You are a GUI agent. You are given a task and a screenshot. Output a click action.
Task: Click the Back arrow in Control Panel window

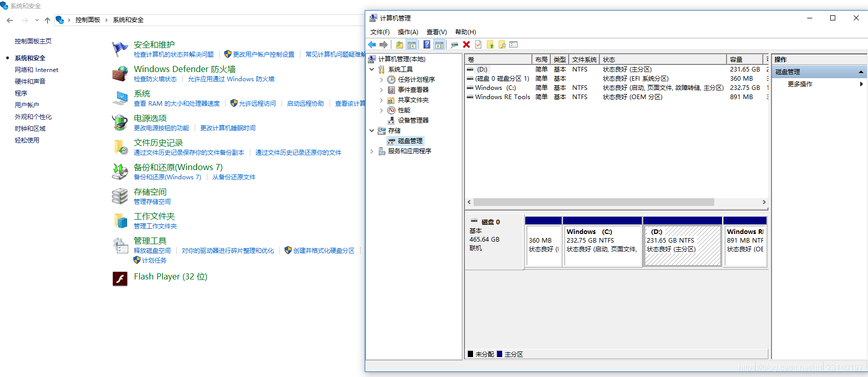[10, 20]
